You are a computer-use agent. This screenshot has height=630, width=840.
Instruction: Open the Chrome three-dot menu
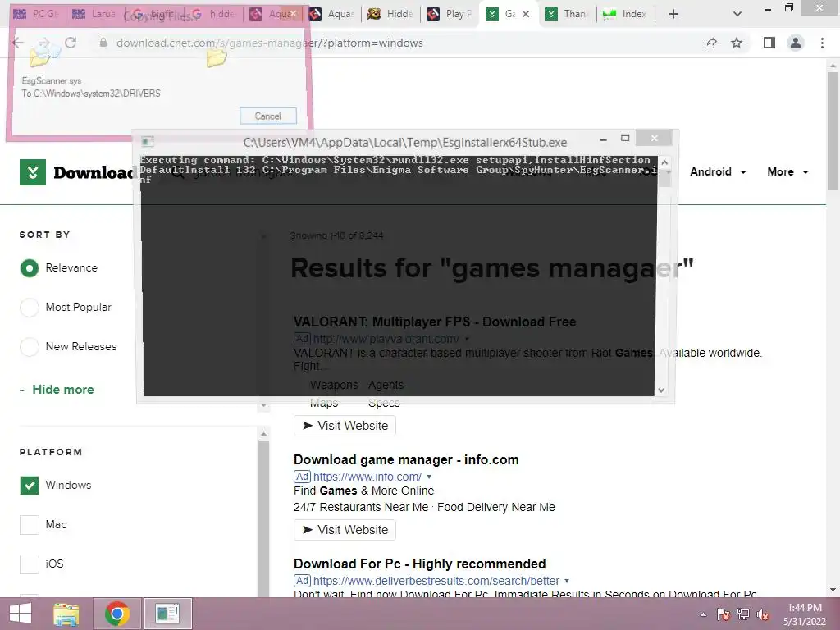822,43
